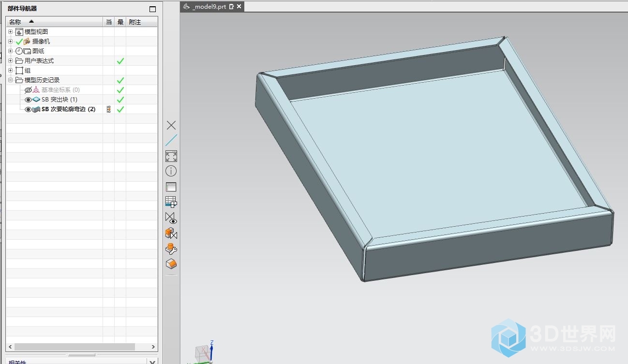Screen dimensions: 628x364
Task: Click the green check next to 摄像机
Action: tap(19, 42)
